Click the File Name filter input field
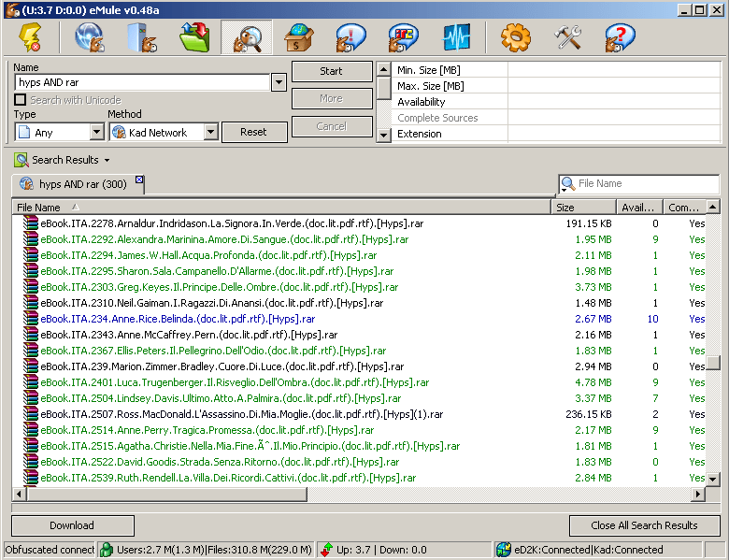Image resolution: width=729 pixels, height=560 pixels. [x=648, y=184]
